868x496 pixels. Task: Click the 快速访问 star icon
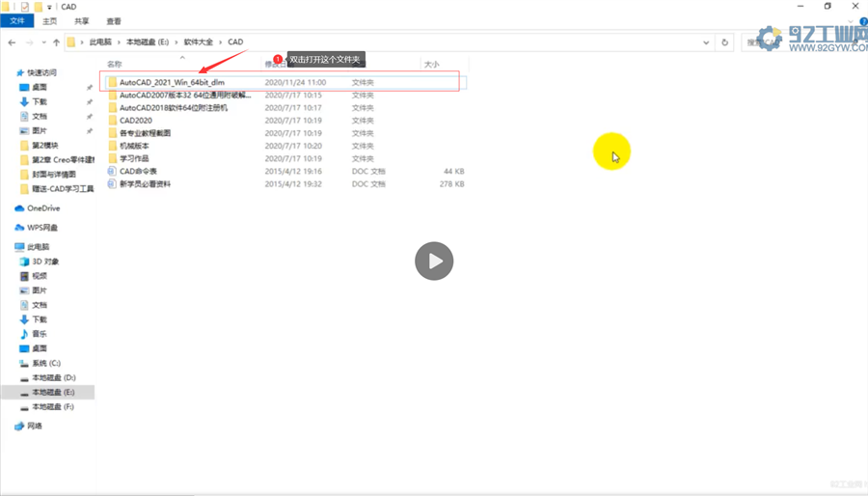(20, 72)
